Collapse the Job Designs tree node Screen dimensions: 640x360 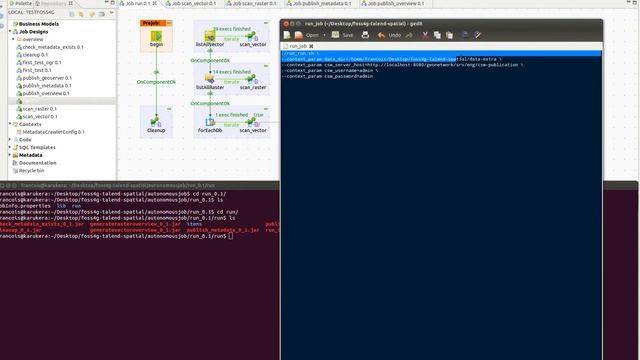[x=10, y=31]
